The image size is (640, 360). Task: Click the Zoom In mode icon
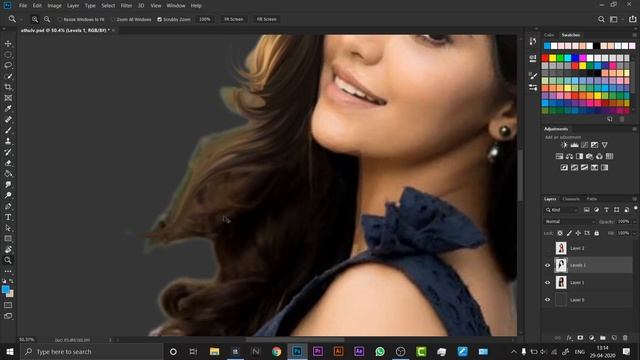point(35,19)
